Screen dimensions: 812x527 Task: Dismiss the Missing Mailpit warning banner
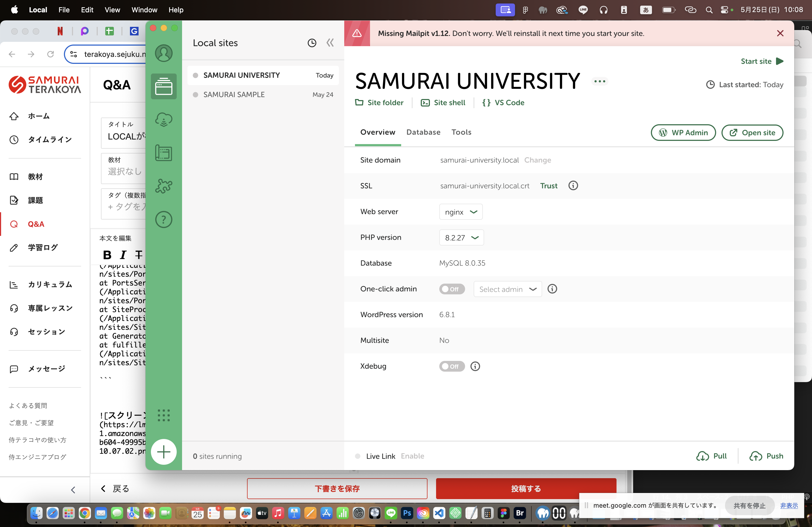780,33
